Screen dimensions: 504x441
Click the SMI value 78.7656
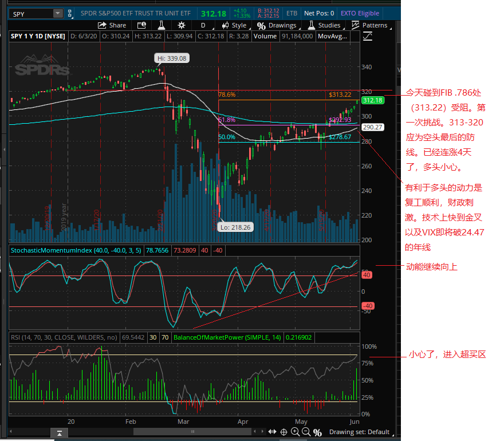tap(157, 250)
